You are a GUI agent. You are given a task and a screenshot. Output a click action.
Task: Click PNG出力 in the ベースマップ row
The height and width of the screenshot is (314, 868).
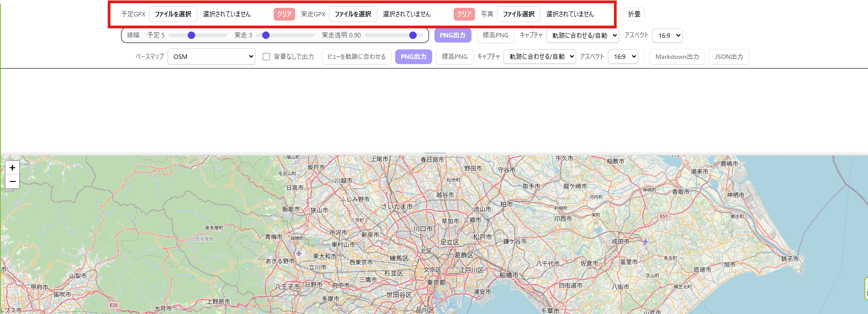pos(413,57)
